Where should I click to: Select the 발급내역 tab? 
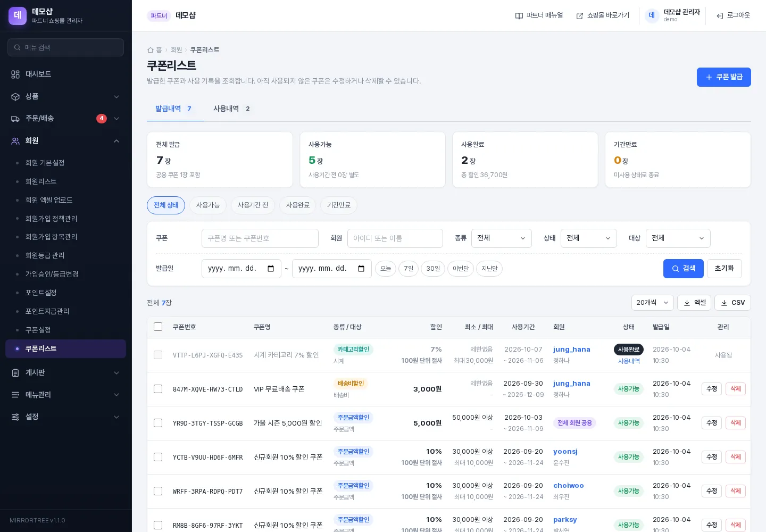[175, 109]
